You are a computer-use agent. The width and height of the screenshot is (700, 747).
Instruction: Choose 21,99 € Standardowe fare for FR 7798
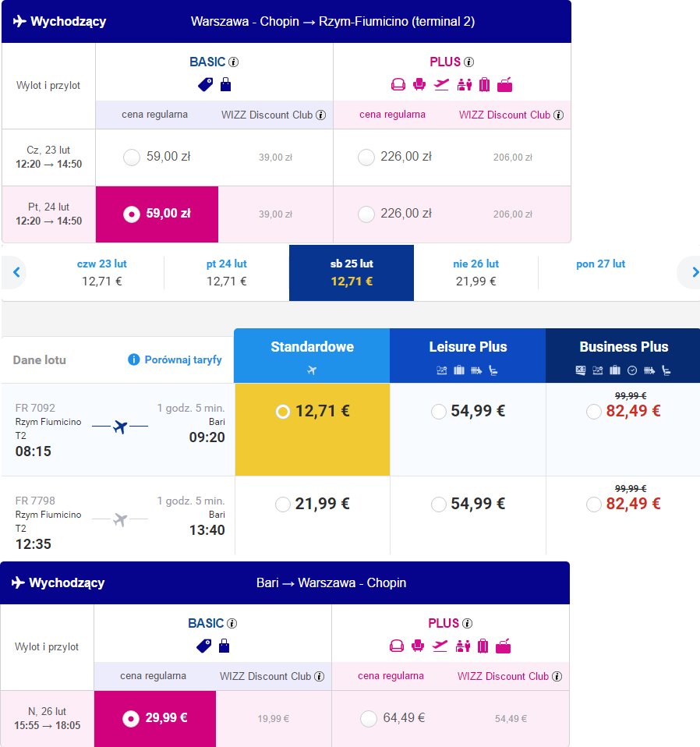coord(283,504)
